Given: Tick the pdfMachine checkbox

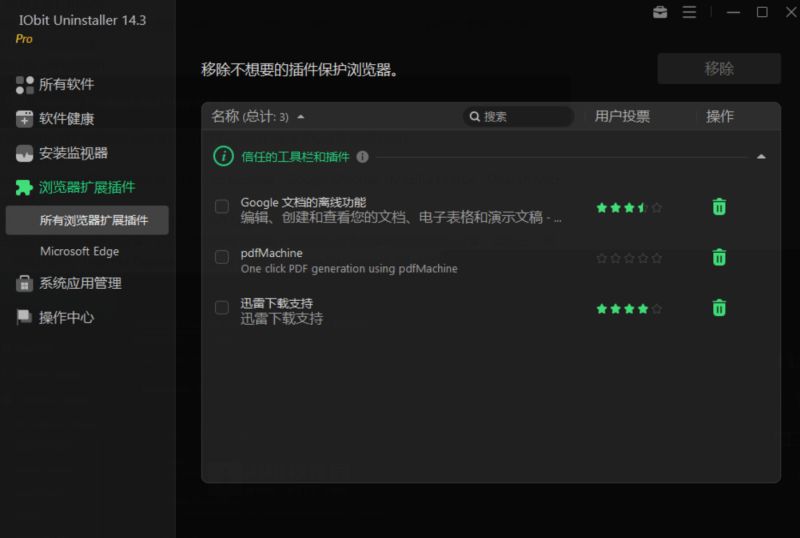Looking at the screenshot, I should click(221, 257).
